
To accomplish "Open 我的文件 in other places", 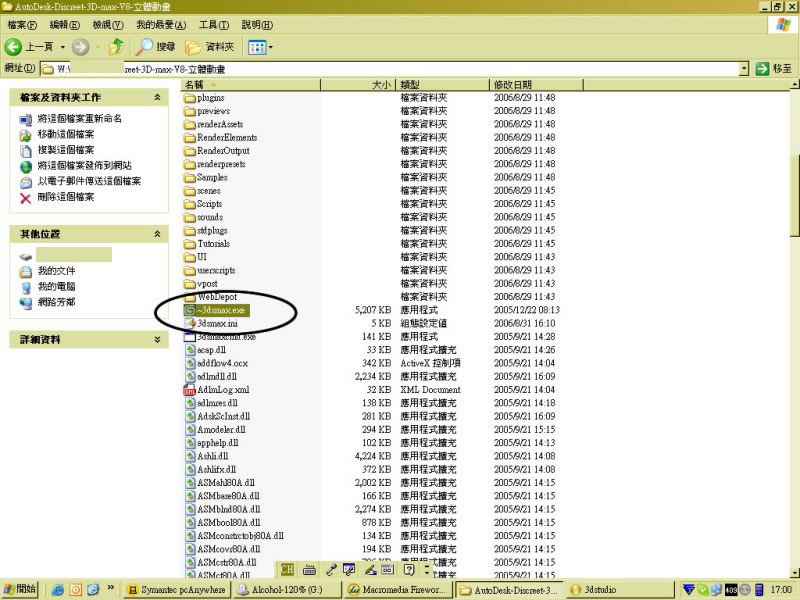I will click(x=56, y=270).
